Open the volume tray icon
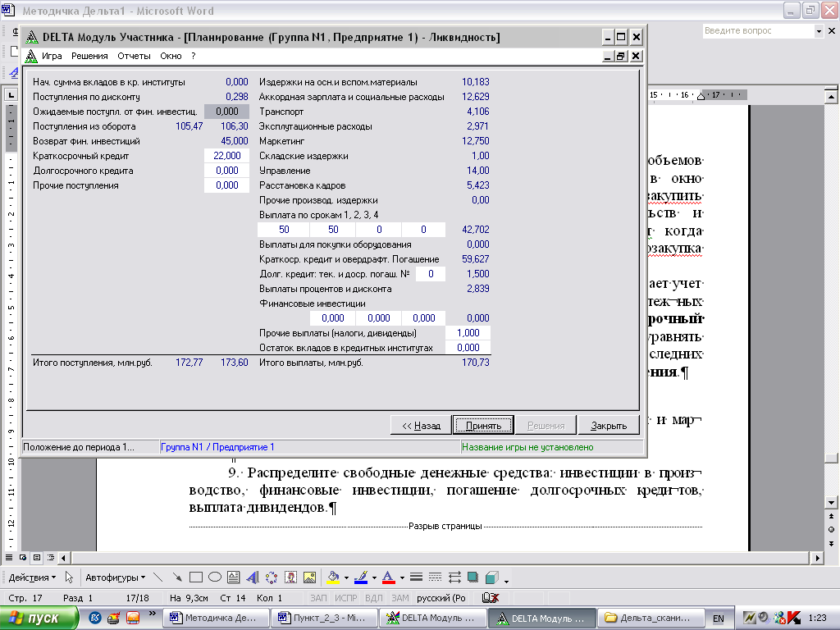 click(x=764, y=618)
